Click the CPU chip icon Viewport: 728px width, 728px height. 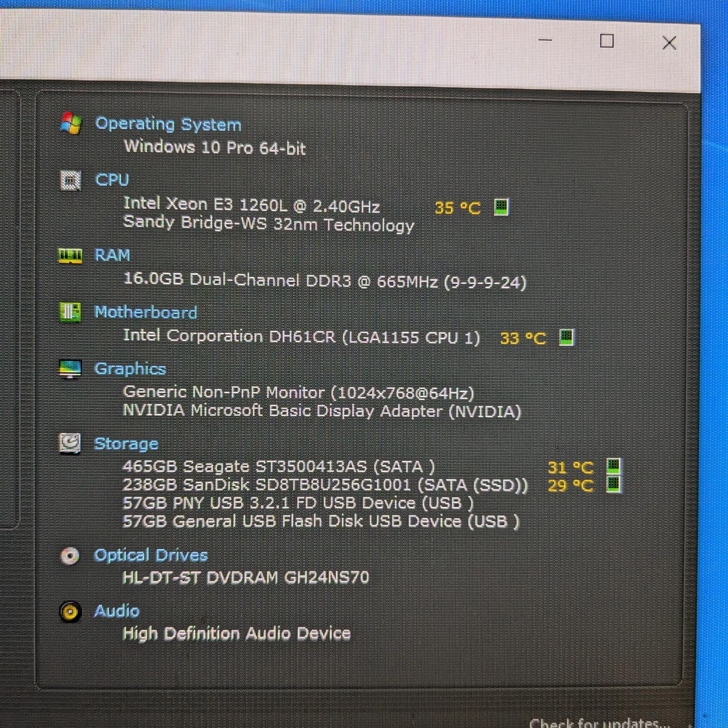click(x=70, y=181)
